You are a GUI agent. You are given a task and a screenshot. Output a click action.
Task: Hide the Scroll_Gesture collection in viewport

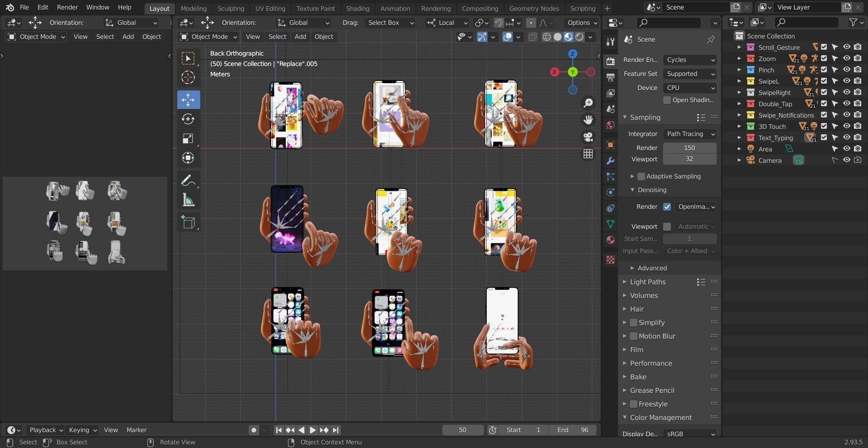(846, 47)
